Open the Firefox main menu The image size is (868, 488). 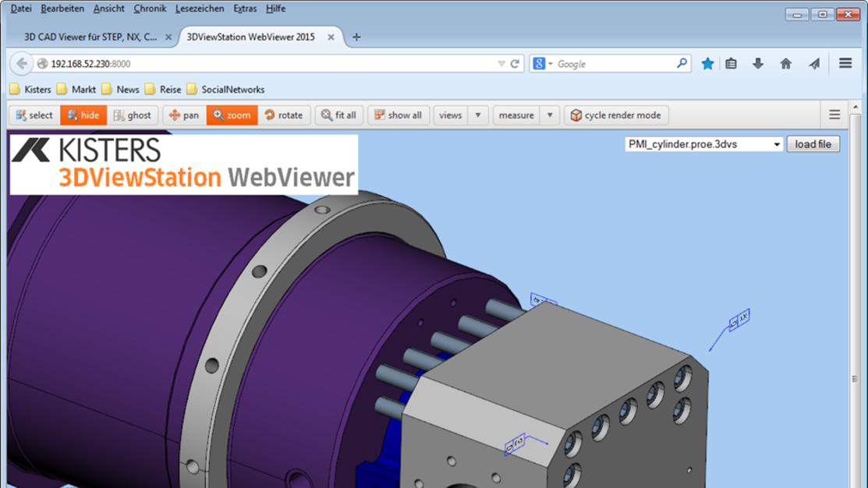tap(845, 63)
